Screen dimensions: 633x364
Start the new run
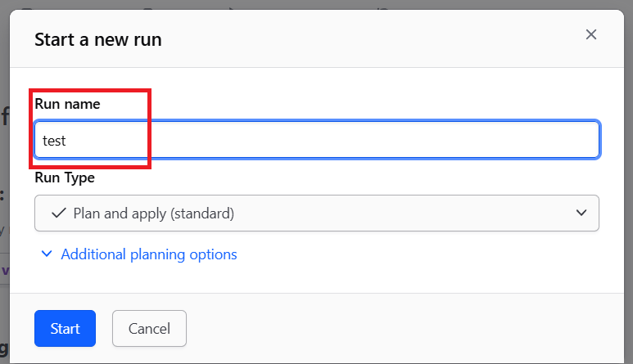65,329
